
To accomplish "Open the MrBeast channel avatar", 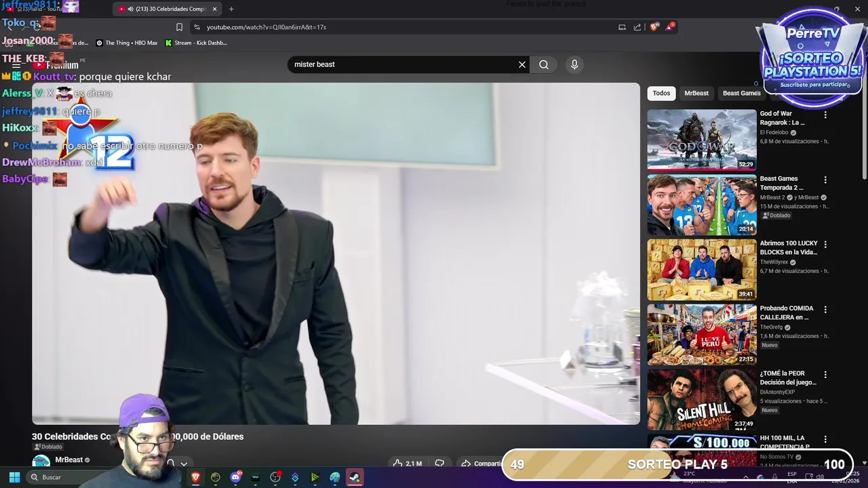I will [41, 462].
